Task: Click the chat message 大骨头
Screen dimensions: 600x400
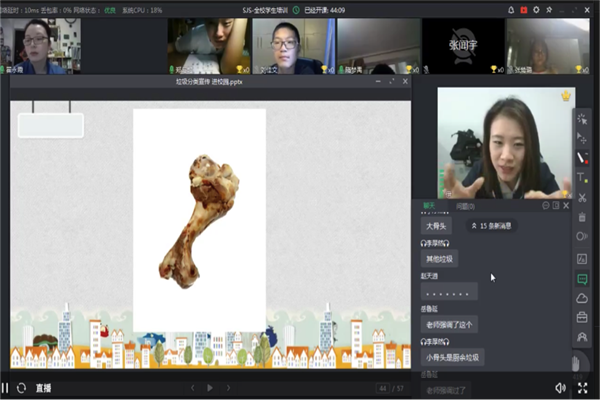Action: (436, 226)
